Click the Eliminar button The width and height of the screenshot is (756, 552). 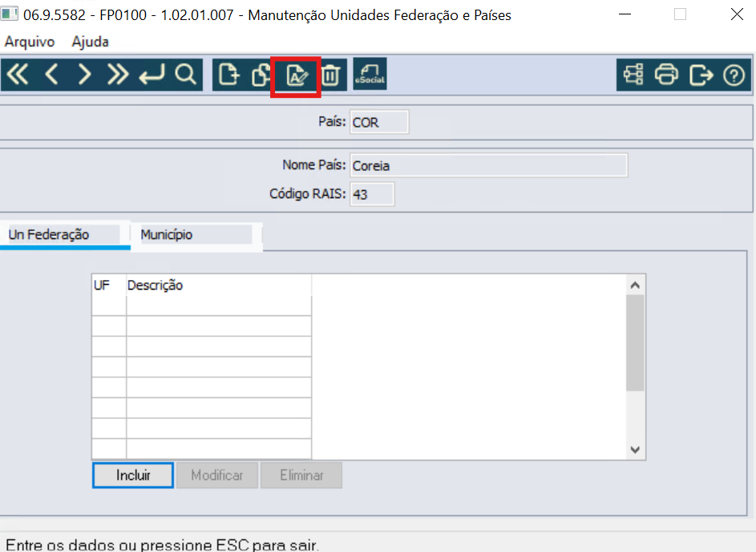pyautogui.click(x=301, y=475)
